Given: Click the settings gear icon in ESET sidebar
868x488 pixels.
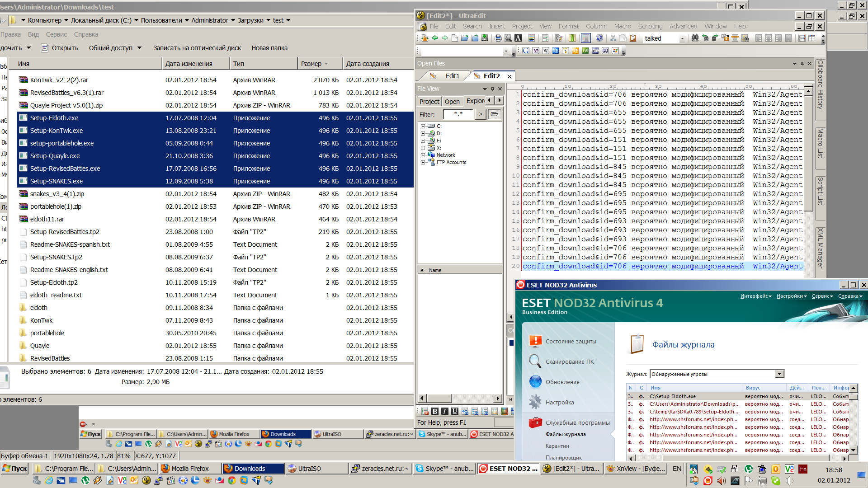Looking at the screenshot, I should [535, 402].
